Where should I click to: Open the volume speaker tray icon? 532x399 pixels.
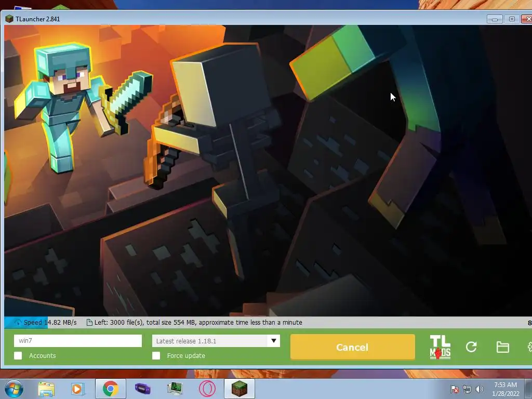(x=480, y=389)
